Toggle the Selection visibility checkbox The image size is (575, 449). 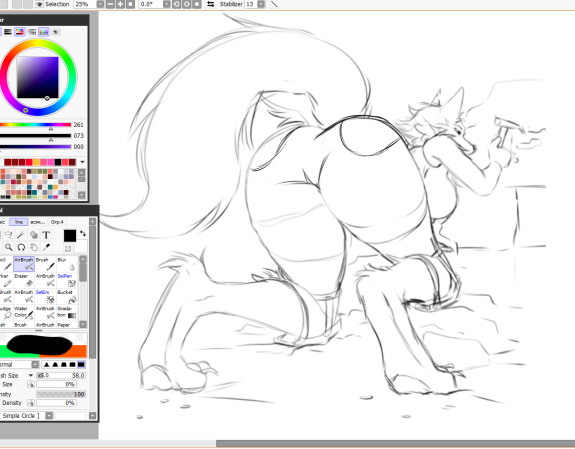click(39, 4)
